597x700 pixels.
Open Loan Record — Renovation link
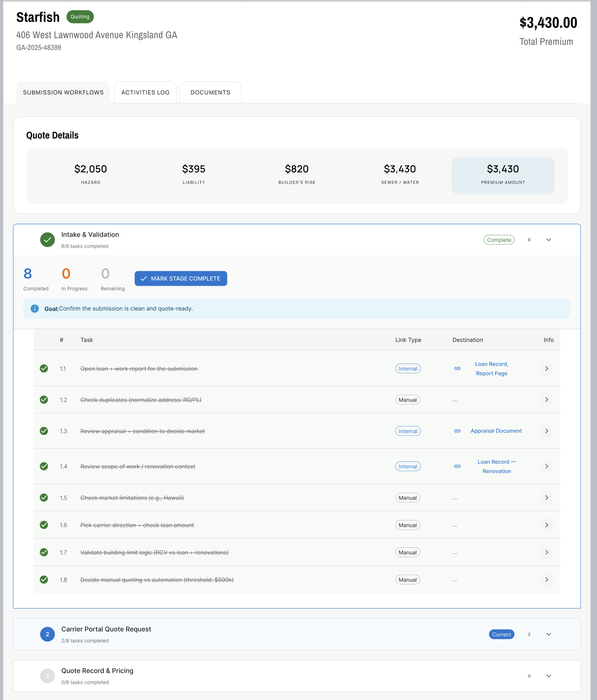tap(497, 467)
